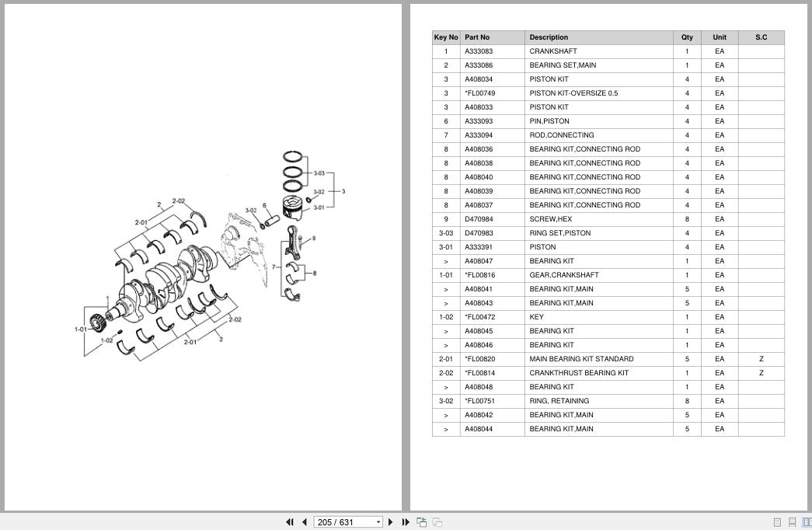Select part number A408046
The image size is (812, 530).
pos(479,345)
